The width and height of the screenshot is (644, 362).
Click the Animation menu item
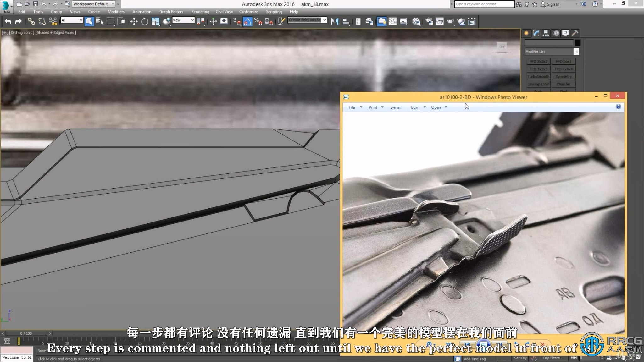click(x=141, y=12)
